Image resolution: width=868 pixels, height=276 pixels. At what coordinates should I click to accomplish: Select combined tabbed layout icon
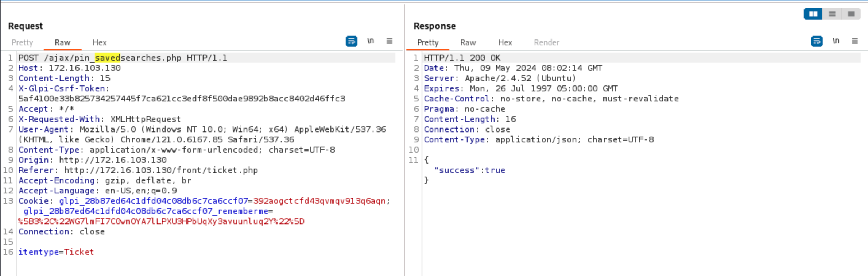(851, 14)
